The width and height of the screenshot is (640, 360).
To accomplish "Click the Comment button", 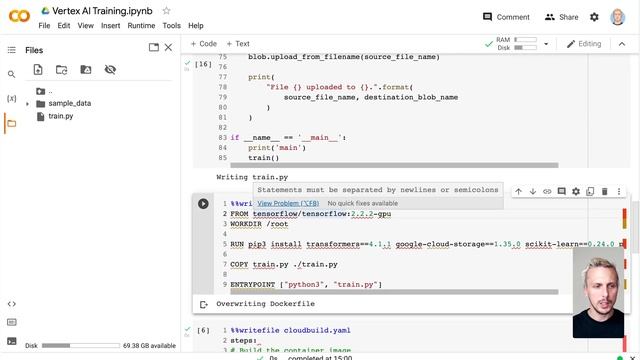I will pyautogui.click(x=506, y=17).
